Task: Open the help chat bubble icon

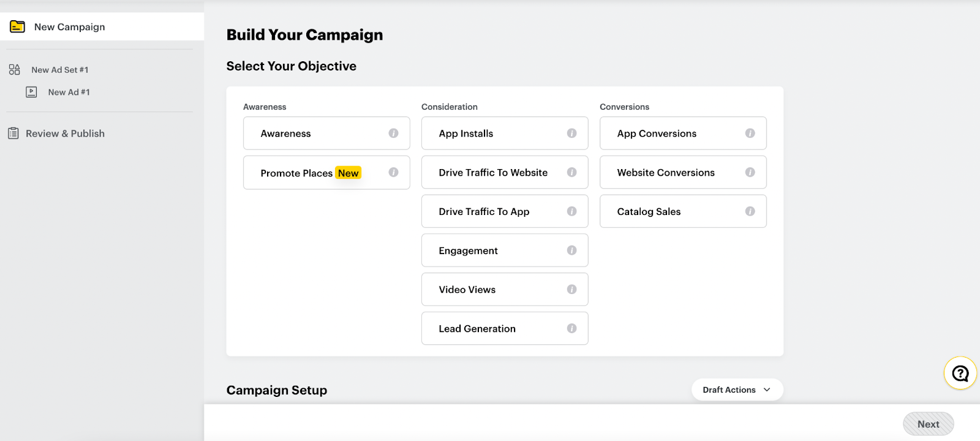Action: click(x=960, y=373)
